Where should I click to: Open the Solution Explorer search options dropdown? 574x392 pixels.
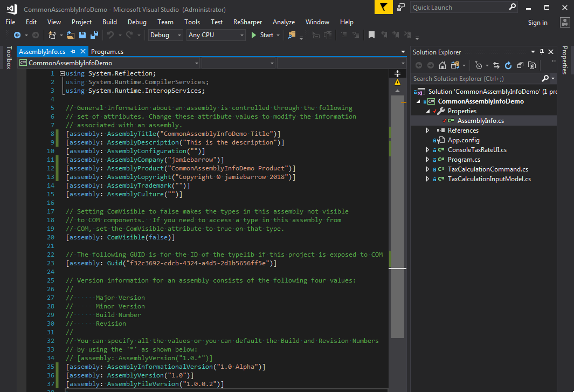coord(553,78)
